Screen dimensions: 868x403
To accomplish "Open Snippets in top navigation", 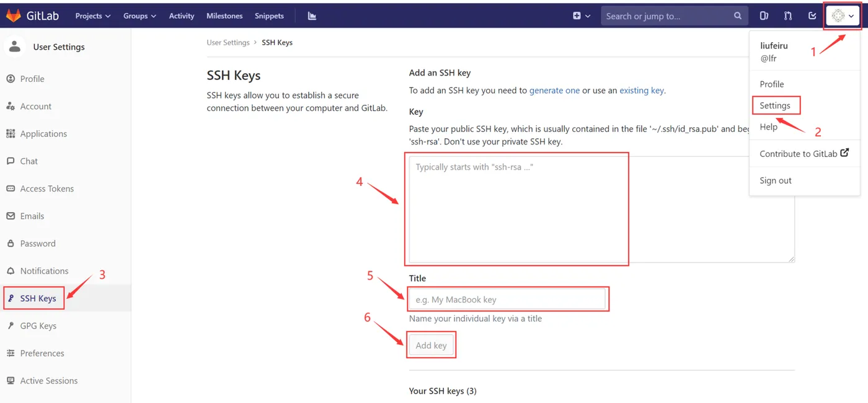I will (x=269, y=15).
